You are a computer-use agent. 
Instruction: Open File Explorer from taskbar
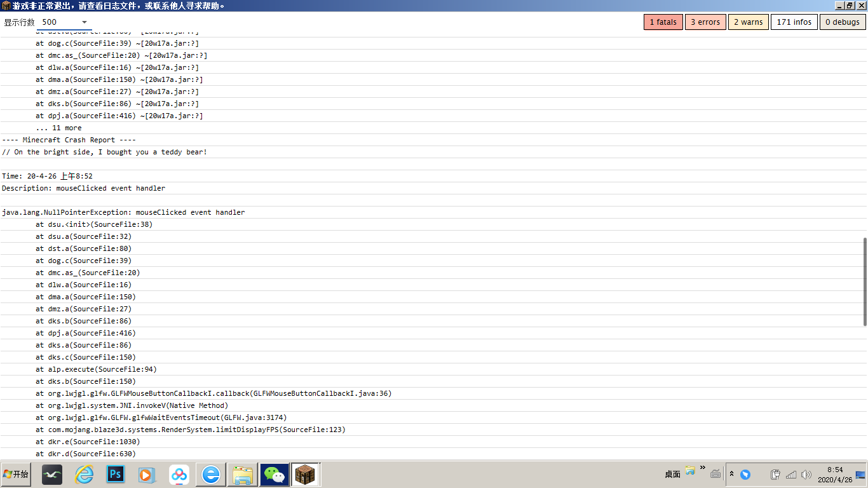(243, 475)
